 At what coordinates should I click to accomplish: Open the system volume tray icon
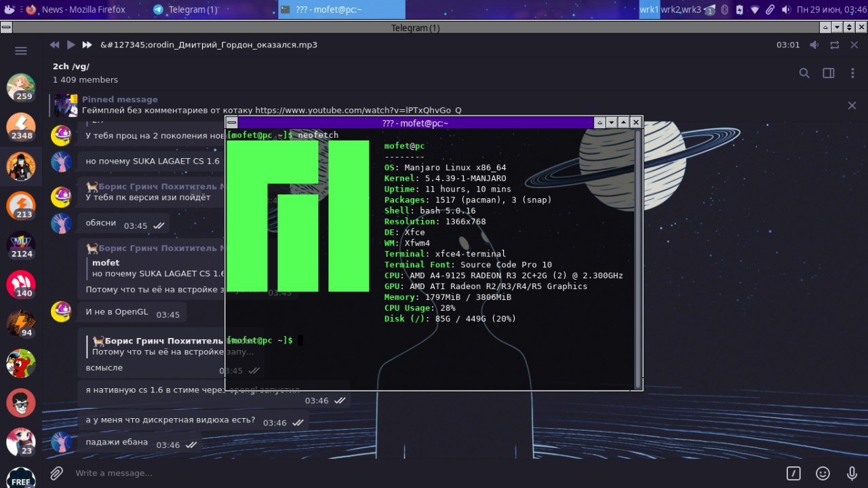[787, 10]
